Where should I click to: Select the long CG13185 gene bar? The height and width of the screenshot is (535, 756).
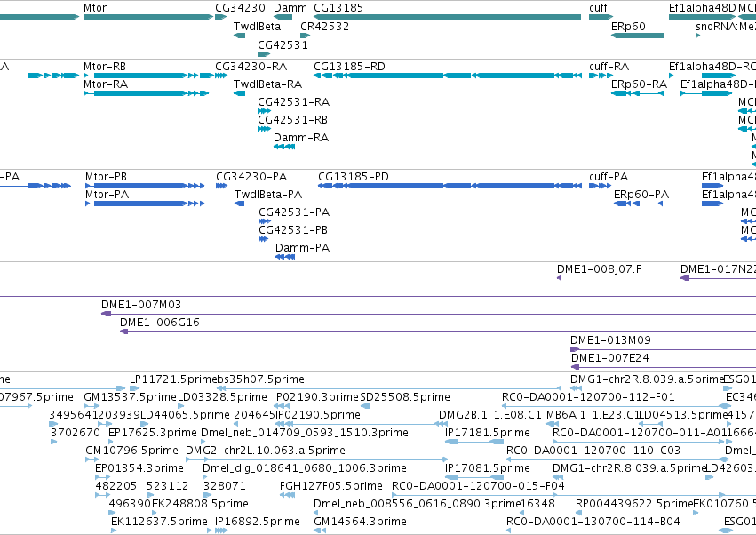[x=447, y=17]
